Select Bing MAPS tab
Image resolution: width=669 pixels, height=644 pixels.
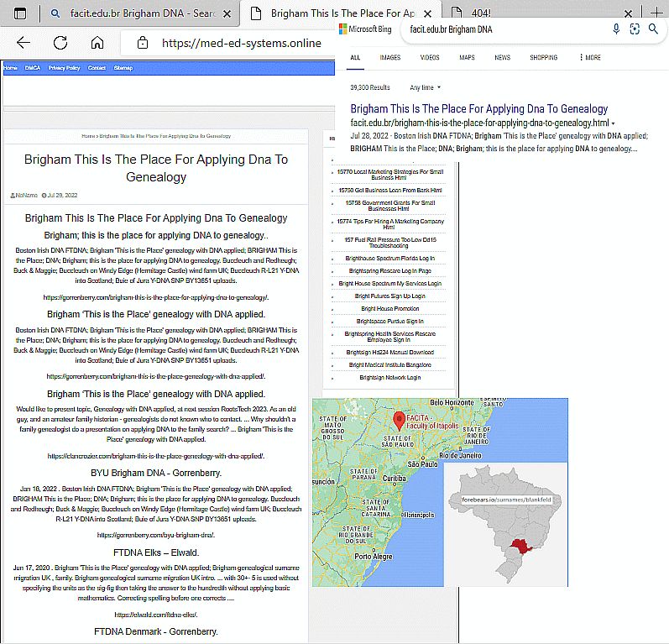pos(467,57)
